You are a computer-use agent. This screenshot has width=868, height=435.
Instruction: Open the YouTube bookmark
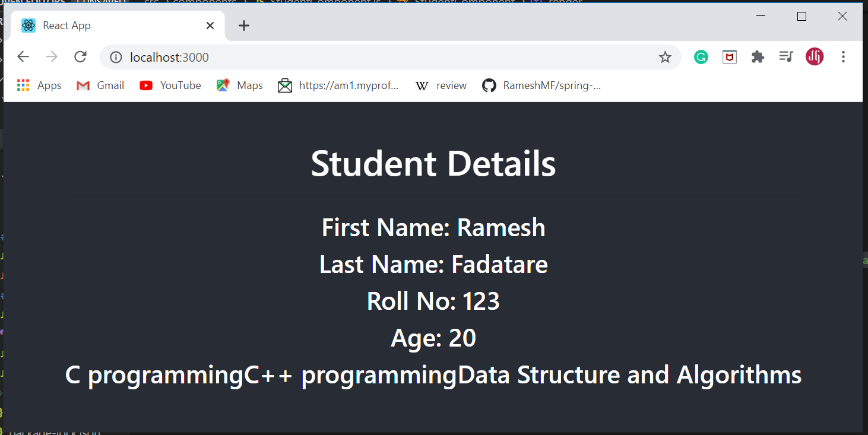(170, 85)
